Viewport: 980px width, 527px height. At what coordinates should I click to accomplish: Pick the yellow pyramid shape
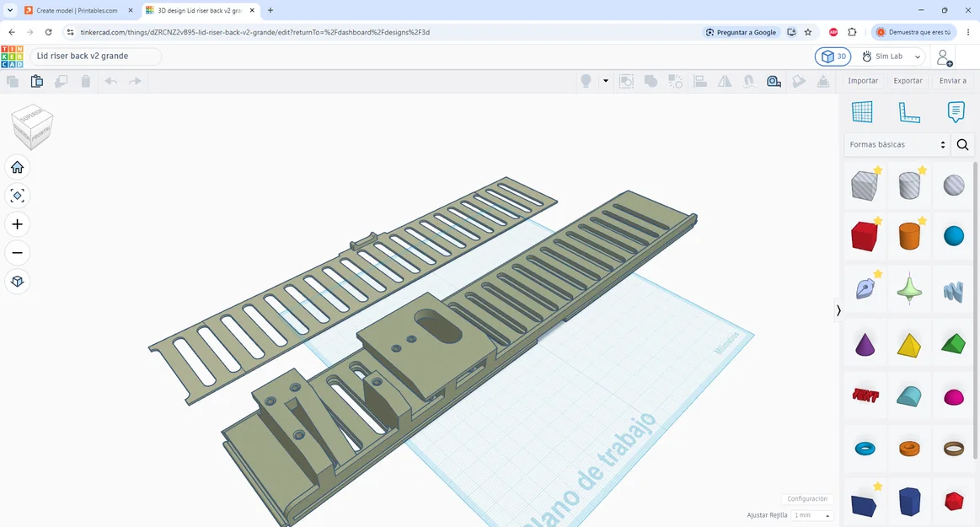[x=909, y=345]
